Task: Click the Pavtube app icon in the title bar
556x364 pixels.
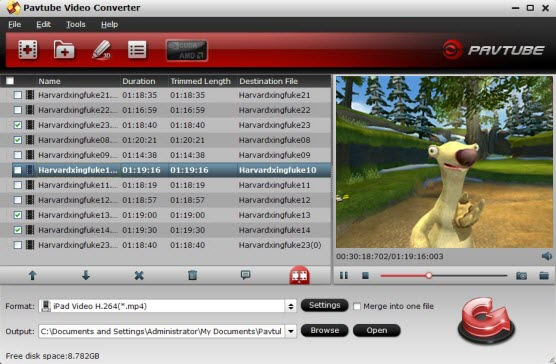Action: click(12, 8)
